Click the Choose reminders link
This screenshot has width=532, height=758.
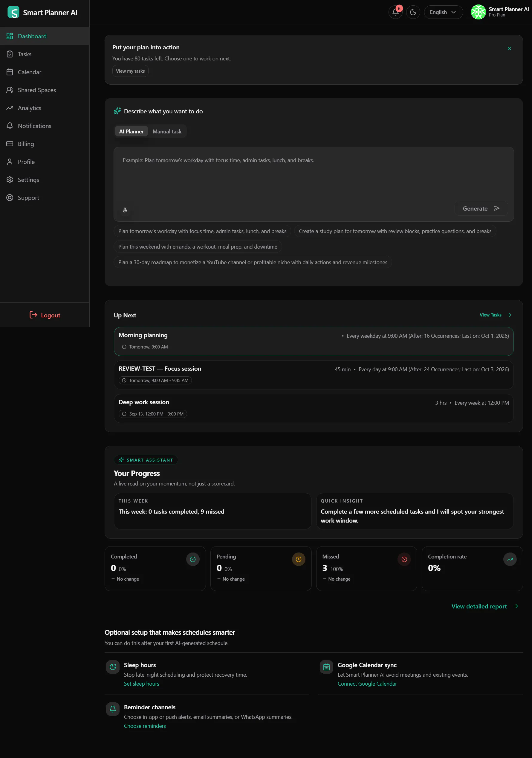(145, 726)
